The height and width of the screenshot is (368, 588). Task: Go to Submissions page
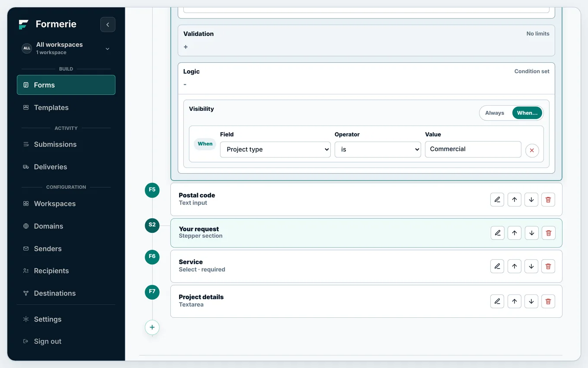click(x=66, y=144)
